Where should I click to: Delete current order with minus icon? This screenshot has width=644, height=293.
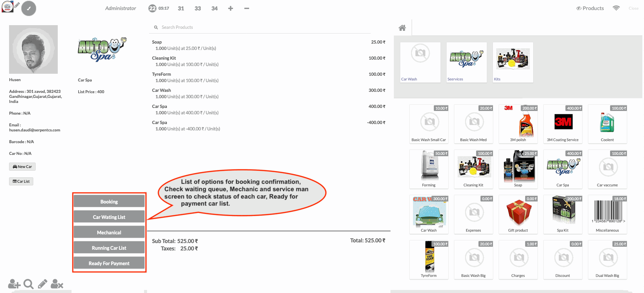pos(247,8)
